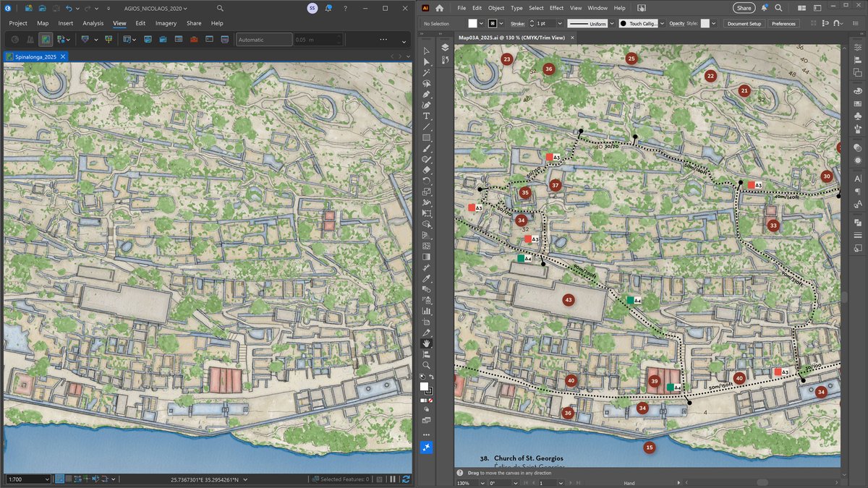The height and width of the screenshot is (488, 868).
Task: Open Document Setup
Action: [744, 24]
